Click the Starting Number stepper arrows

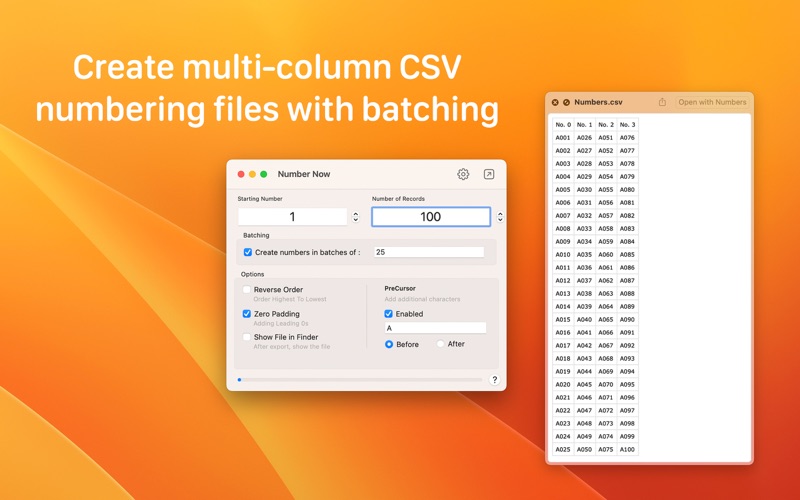(356, 217)
